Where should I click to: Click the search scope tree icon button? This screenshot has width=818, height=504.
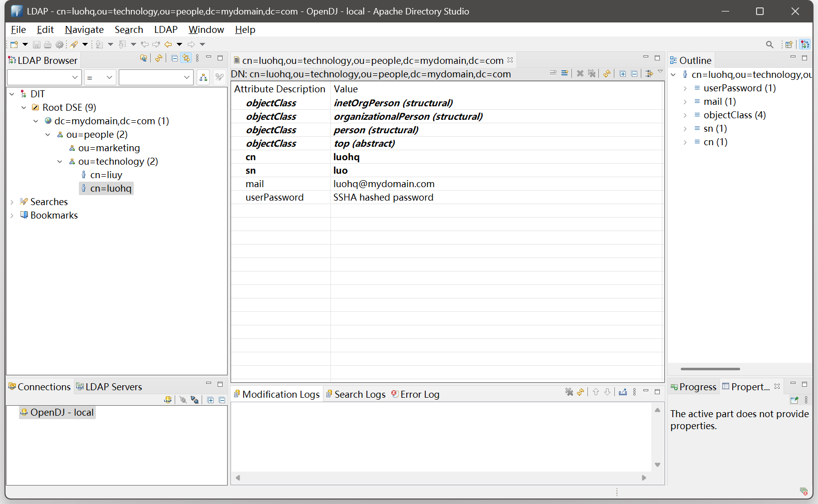[x=203, y=77]
